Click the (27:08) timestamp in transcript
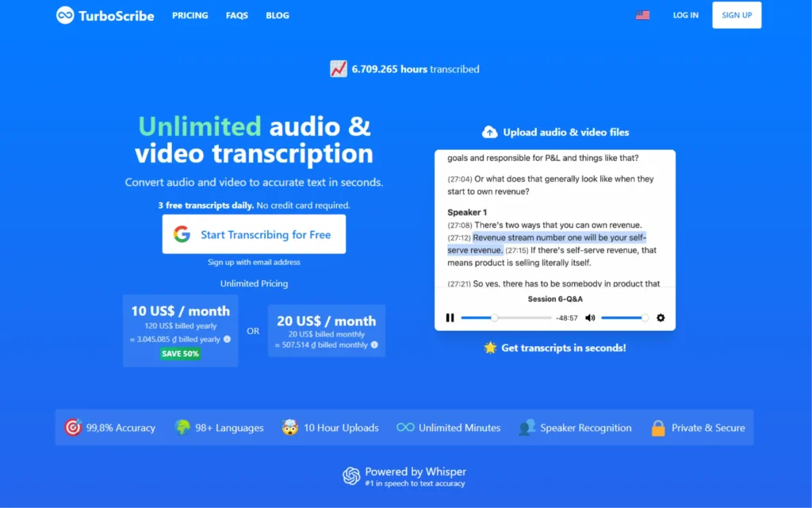This screenshot has height=508, width=812. (x=460, y=225)
